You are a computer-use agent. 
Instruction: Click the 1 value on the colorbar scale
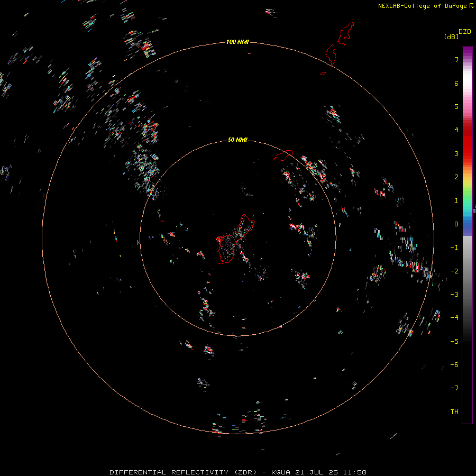(x=456, y=200)
